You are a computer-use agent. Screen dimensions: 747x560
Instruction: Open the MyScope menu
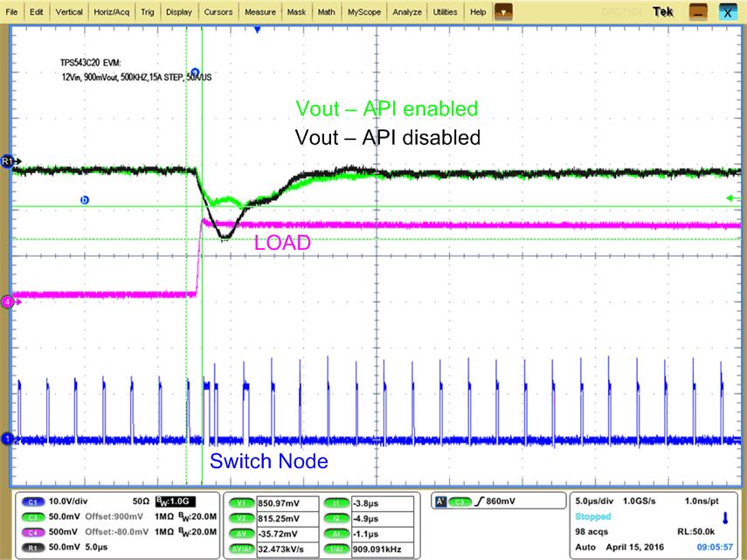363,11
